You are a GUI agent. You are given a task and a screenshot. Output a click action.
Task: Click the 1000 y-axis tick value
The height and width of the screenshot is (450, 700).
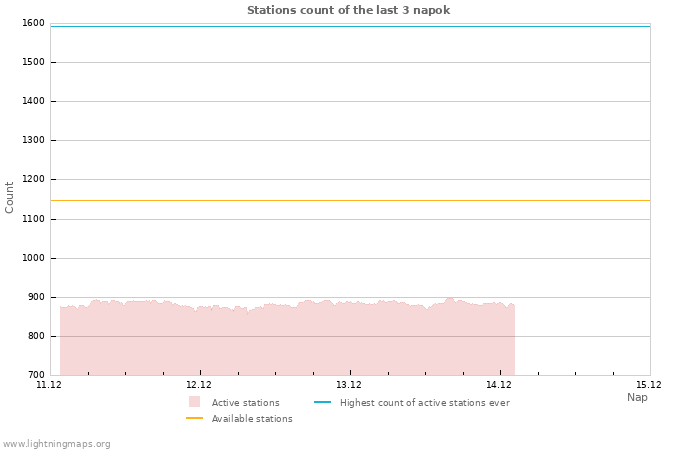click(x=33, y=258)
